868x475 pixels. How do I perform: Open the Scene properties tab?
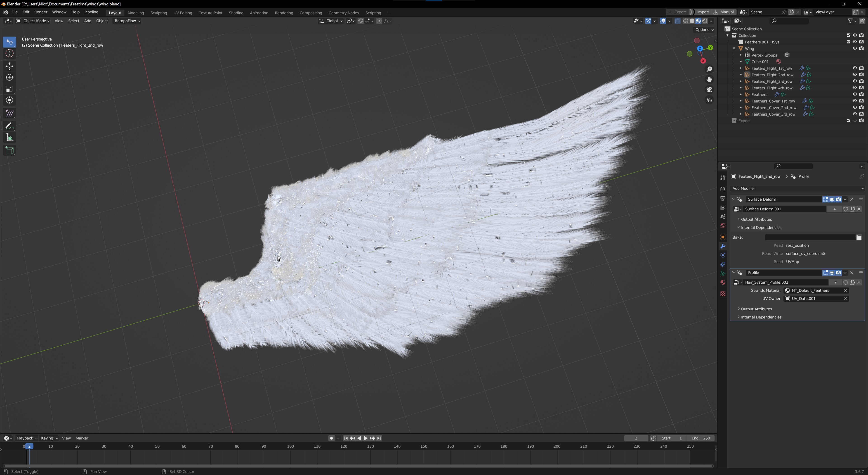click(723, 216)
